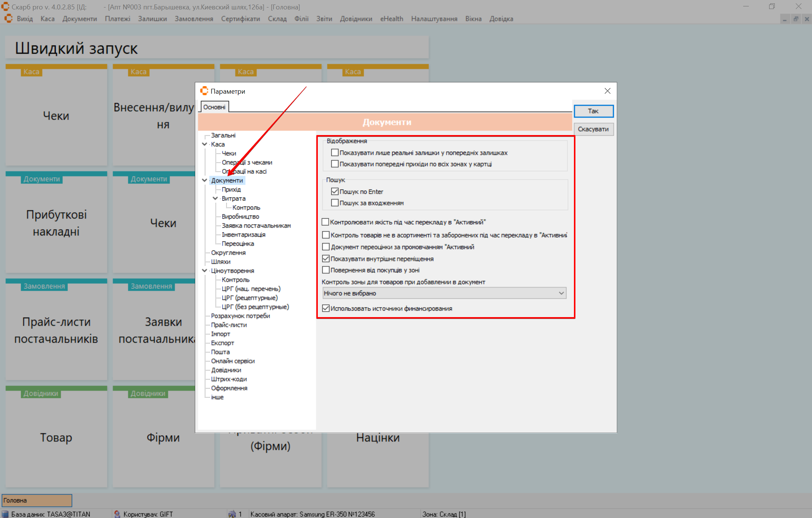
Task: Click the Скарб app icon in menu bar
Action: pyautogui.click(x=8, y=18)
